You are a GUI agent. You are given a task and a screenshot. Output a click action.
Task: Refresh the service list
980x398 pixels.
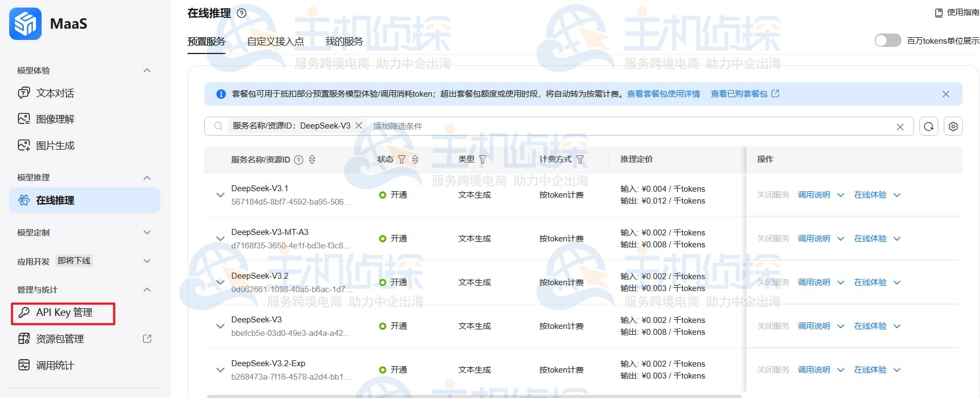tap(929, 126)
